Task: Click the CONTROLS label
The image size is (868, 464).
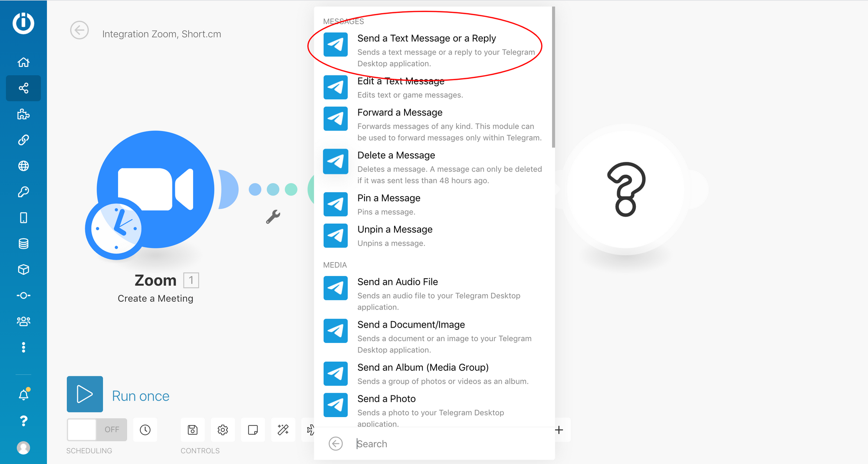Action: (200, 451)
